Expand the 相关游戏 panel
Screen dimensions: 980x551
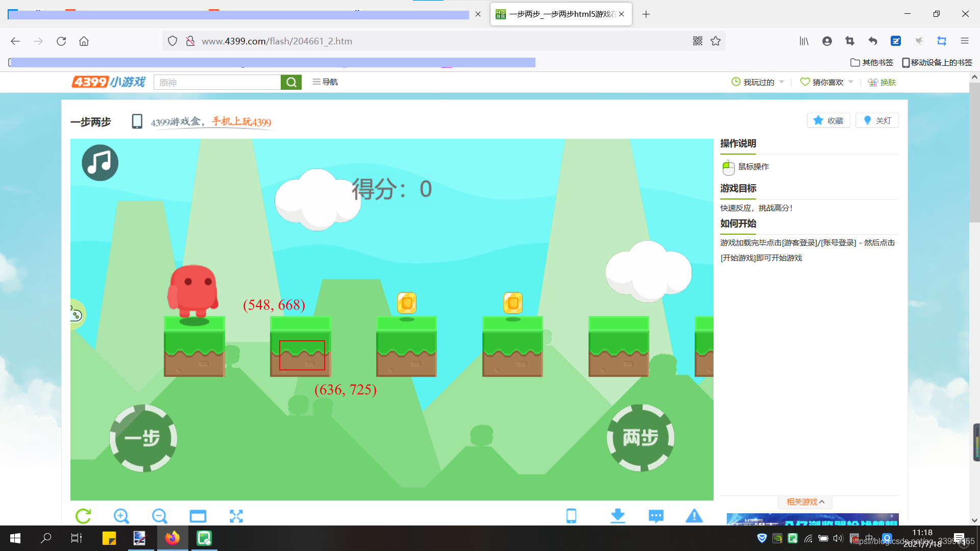click(805, 502)
